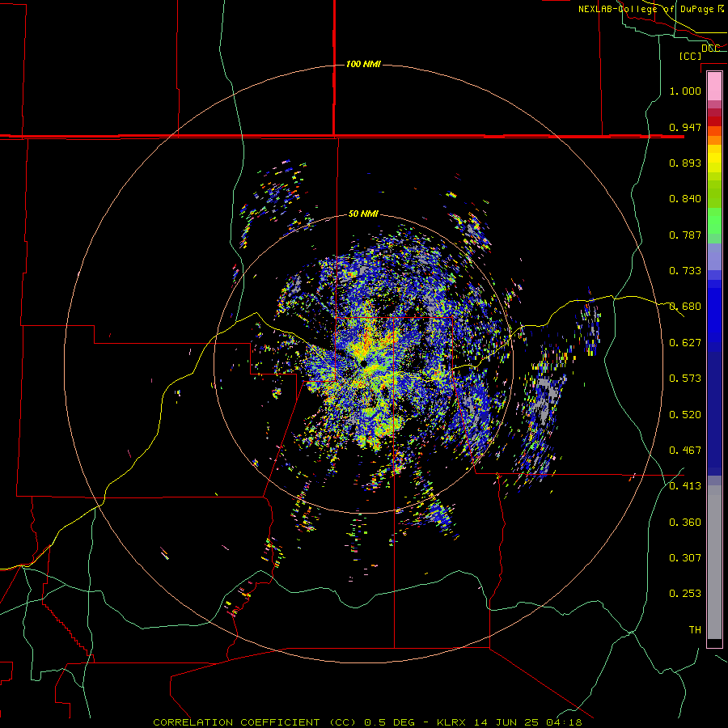The width and height of the screenshot is (728, 728).
Task: Click the 0.947 legend value
Action: pos(685,127)
